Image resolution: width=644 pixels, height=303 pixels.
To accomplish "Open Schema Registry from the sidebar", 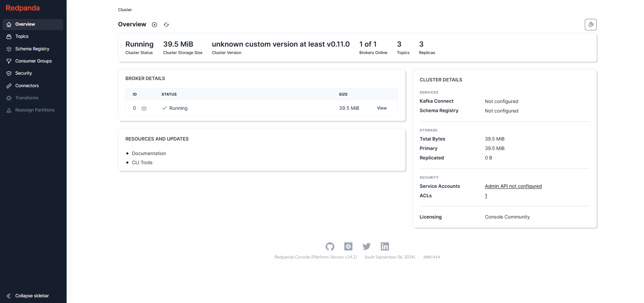I will click(32, 49).
